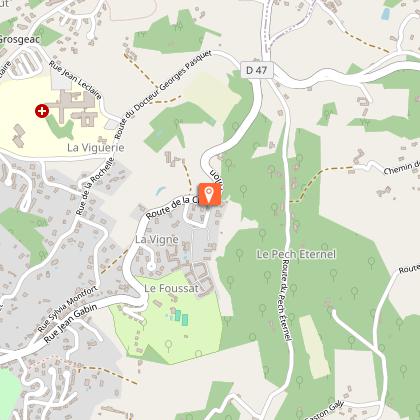Click the teal swimming pool shapes
Image resolution: width=420 pixels, height=420 pixels.
pyautogui.click(x=181, y=317)
